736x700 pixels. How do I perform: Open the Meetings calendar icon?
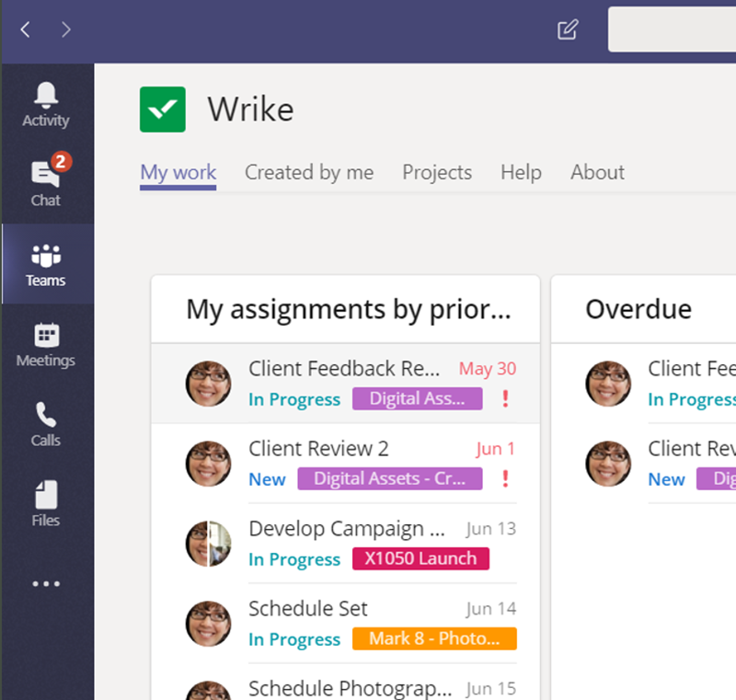pyautogui.click(x=46, y=345)
